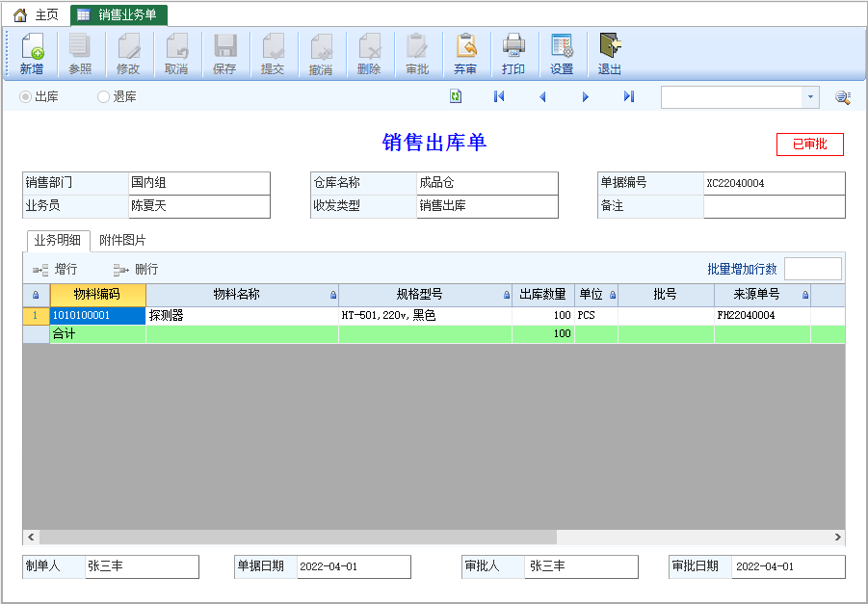Click the PCS unit cell
868x604 pixels.
tap(596, 316)
